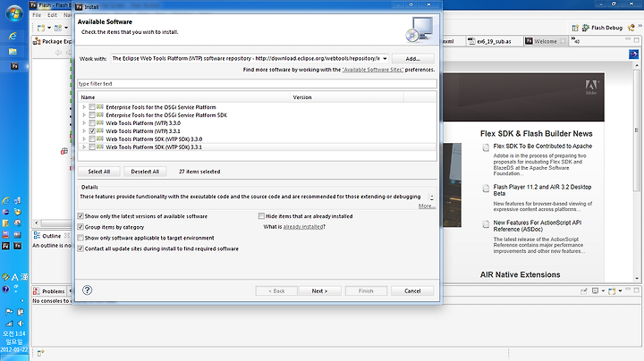Enable Show only software applicable to target environment

(x=80, y=238)
